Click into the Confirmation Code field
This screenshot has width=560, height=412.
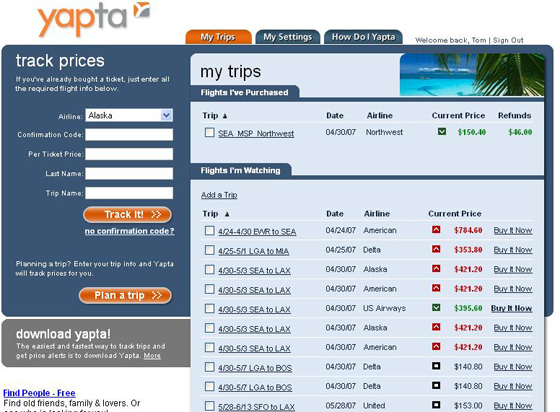click(129, 135)
